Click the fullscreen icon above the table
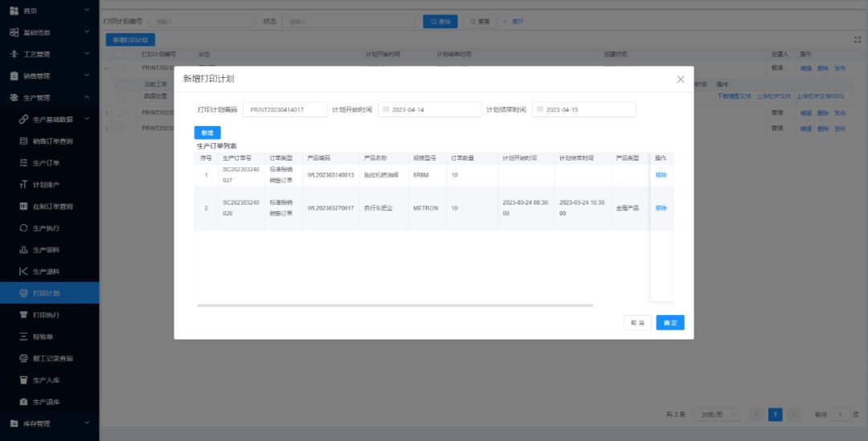 (857, 39)
